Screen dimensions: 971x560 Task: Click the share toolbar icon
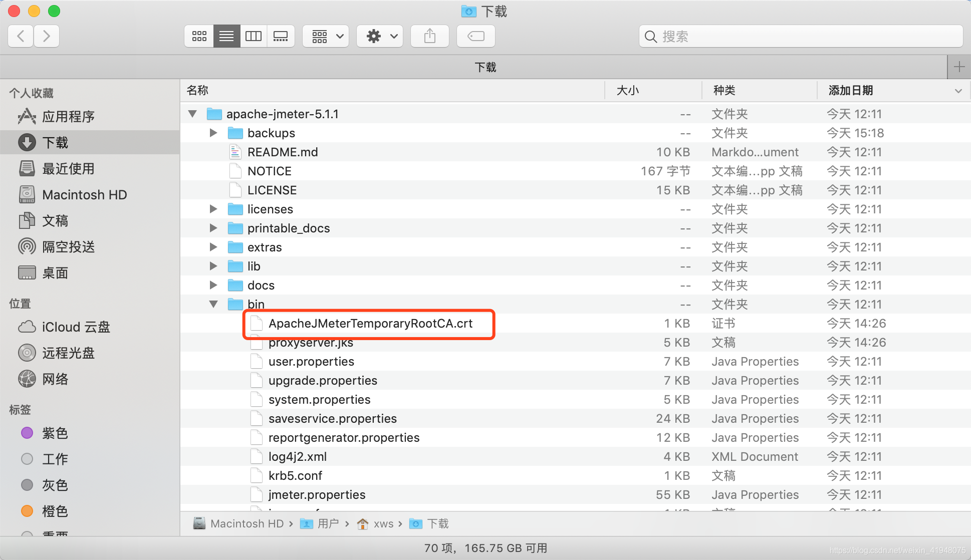pyautogui.click(x=429, y=36)
